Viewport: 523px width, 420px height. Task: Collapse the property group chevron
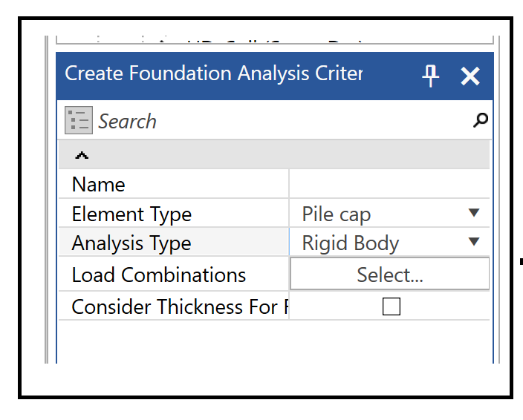pos(82,155)
